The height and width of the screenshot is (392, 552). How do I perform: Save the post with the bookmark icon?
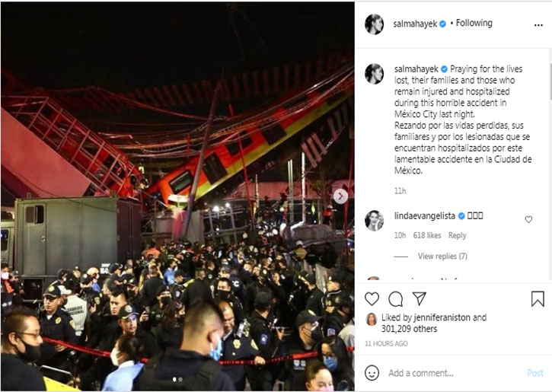(x=538, y=298)
